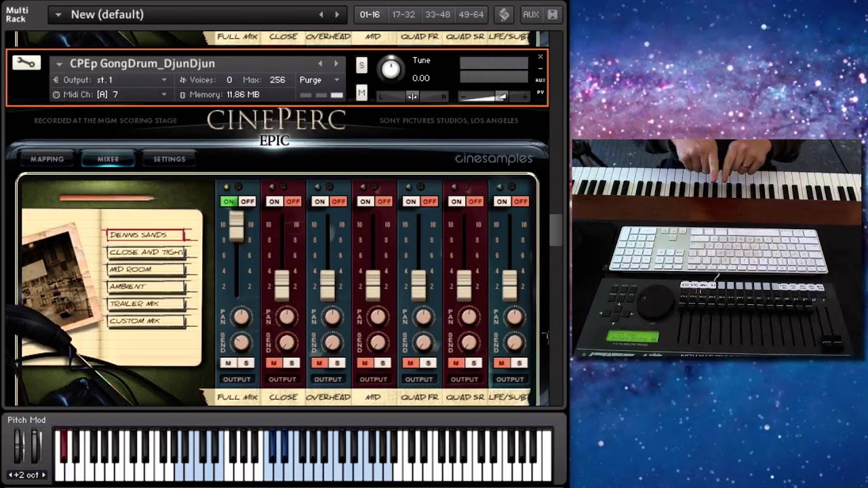Open OUTPUT routing for Overhead channel
The height and width of the screenshot is (488, 868).
[x=328, y=379]
